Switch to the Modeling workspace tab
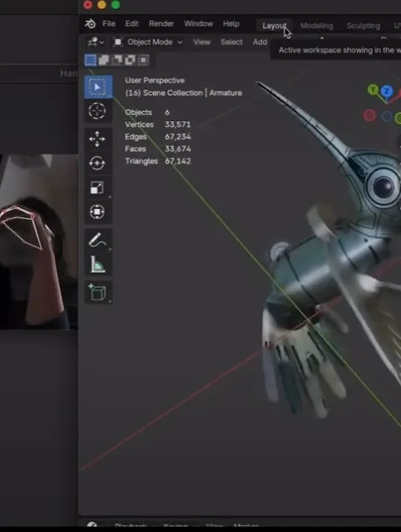 (x=317, y=26)
